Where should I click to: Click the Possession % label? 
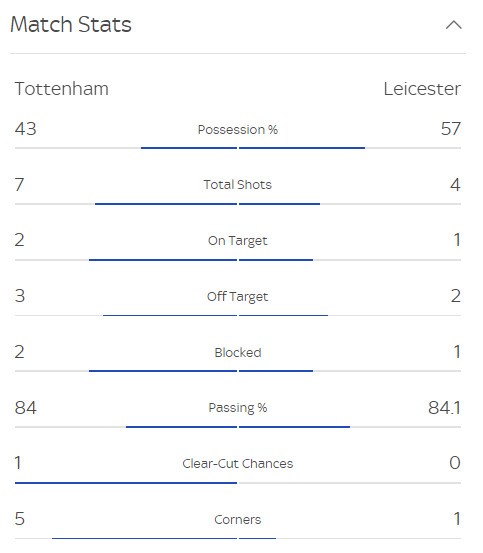pos(238,129)
